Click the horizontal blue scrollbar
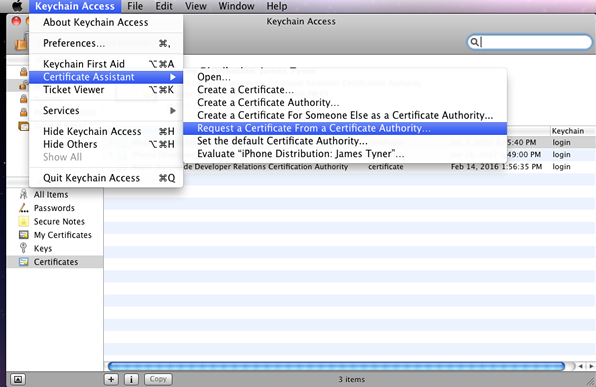 click(x=336, y=366)
